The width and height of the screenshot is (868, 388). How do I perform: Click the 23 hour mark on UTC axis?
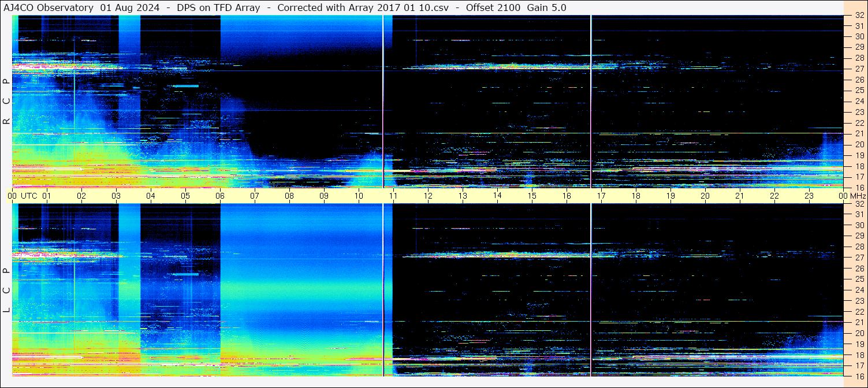pos(809,196)
